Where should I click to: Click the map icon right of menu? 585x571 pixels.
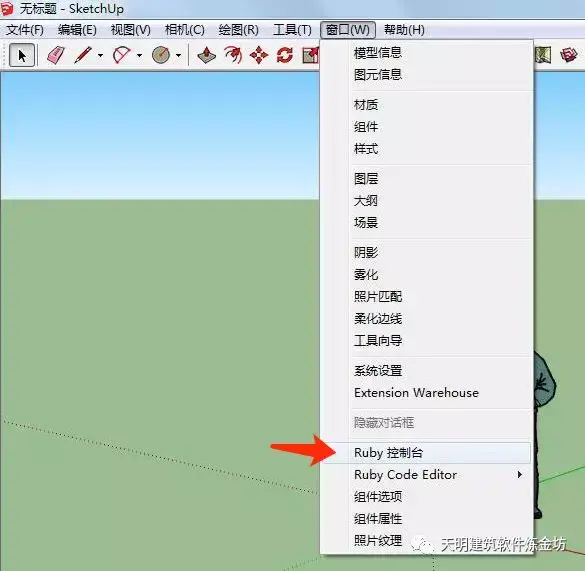pyautogui.click(x=543, y=55)
